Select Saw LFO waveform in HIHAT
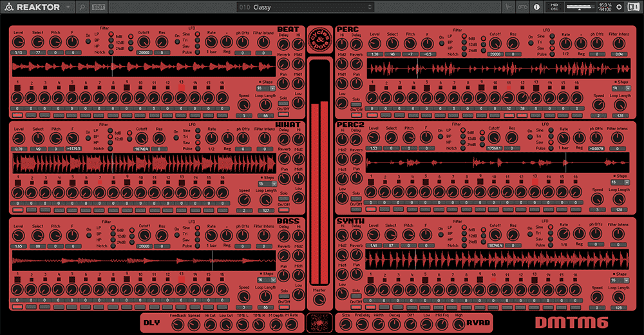The image size is (644, 335). tap(198, 142)
